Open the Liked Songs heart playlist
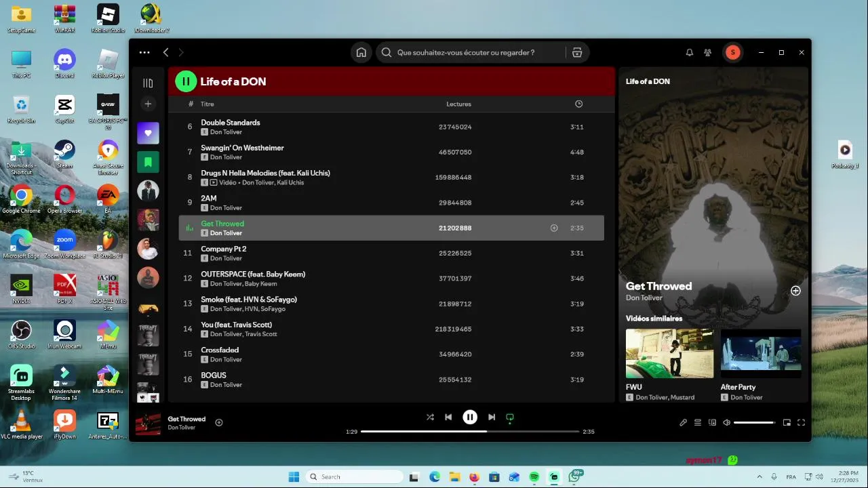Screen dimensions: 868x488 148,133
